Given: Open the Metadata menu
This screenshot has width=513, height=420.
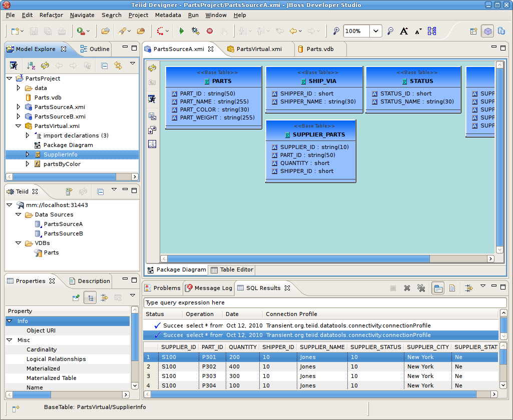Looking at the screenshot, I should pyautogui.click(x=168, y=15).
